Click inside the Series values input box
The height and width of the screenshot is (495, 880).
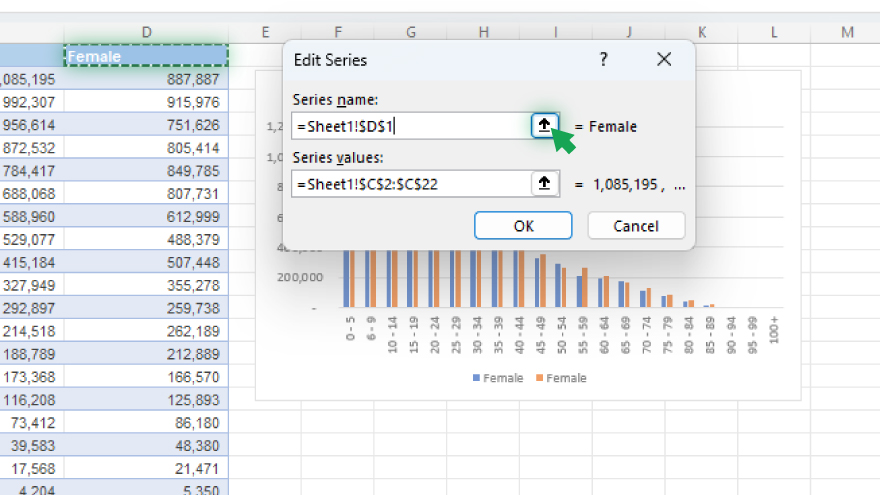coord(410,184)
